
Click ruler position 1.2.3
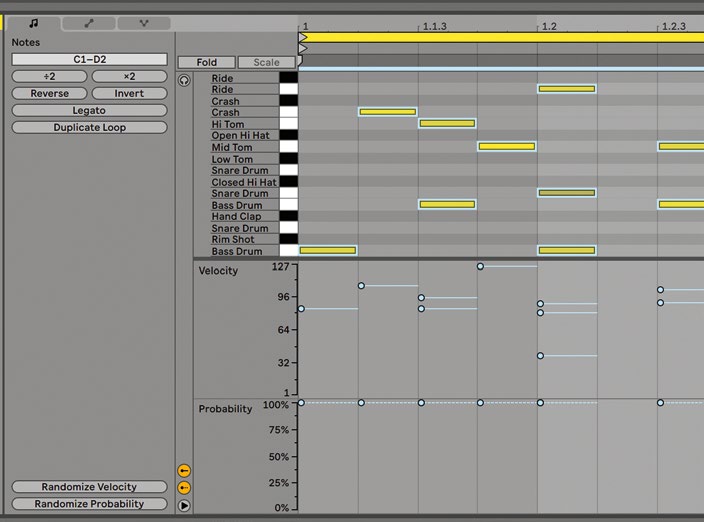click(673, 26)
